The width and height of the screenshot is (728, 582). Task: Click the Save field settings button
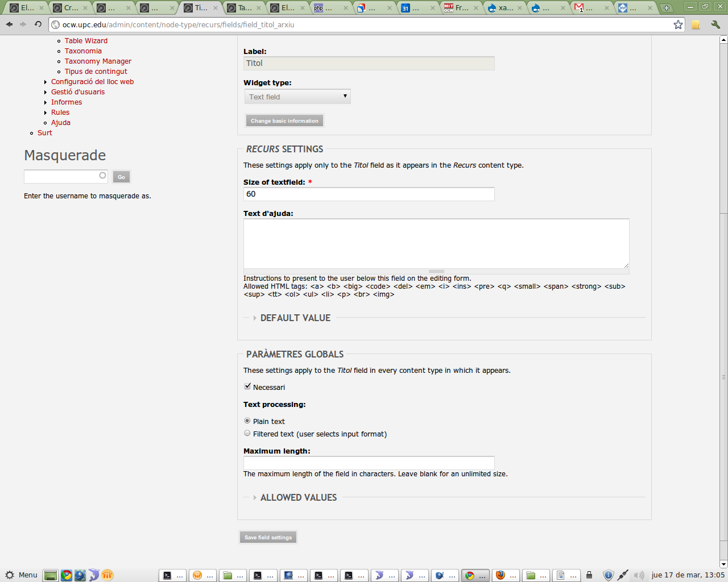click(267, 537)
